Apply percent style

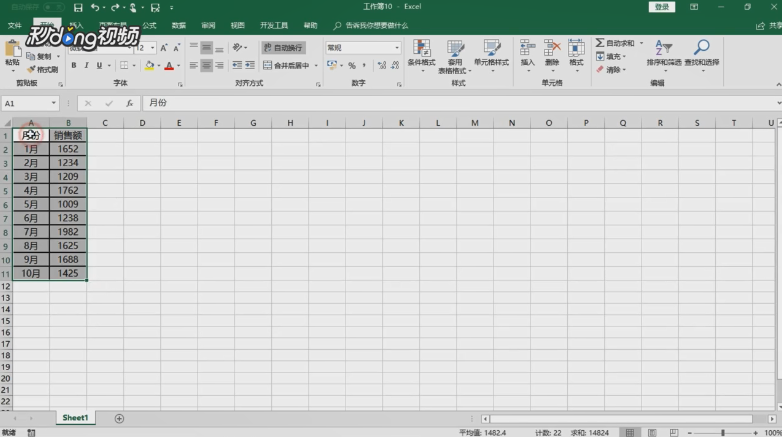point(352,65)
